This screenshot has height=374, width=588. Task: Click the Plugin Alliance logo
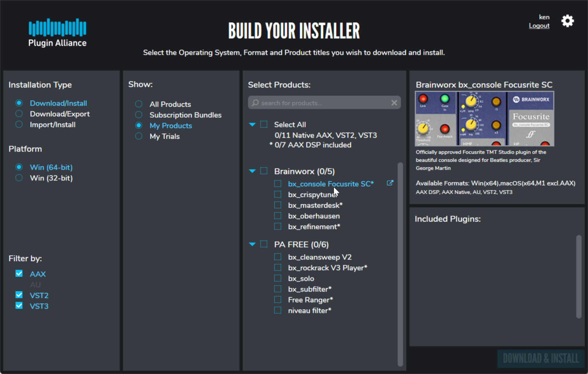(x=57, y=33)
